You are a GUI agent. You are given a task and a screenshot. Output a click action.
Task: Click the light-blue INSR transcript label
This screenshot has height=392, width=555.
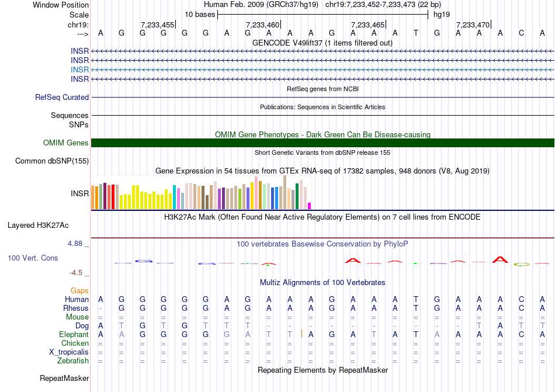(79, 70)
